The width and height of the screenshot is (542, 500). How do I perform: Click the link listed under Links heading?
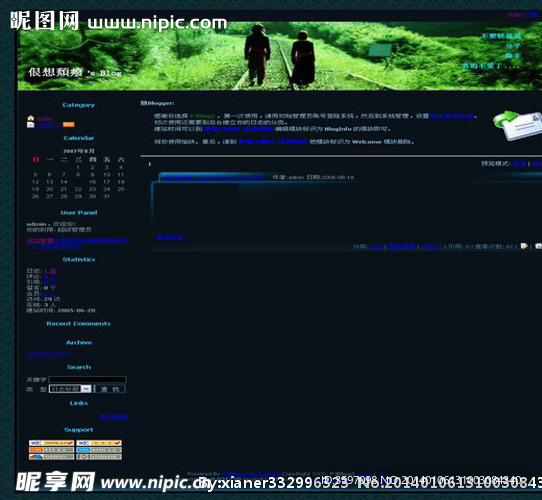click(x=114, y=416)
